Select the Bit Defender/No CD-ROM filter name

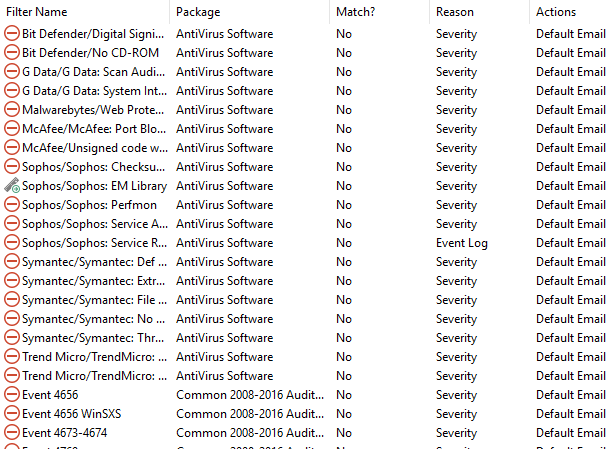point(90,53)
